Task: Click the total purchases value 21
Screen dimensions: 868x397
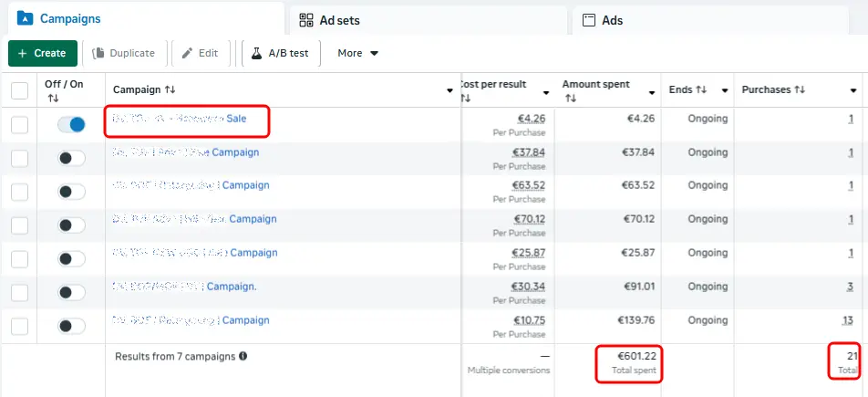Action: pos(852,356)
